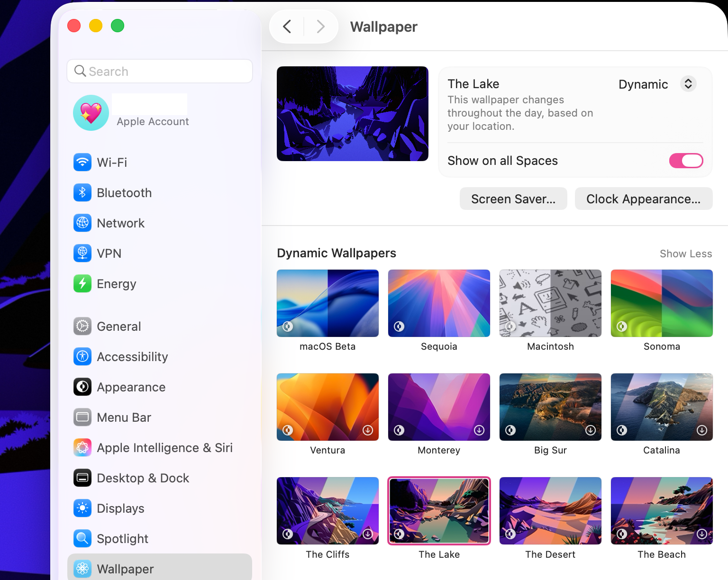Screen dimensions: 728x580
Task: Choose The Desert wallpaper thumbnail
Action: [x=550, y=511]
